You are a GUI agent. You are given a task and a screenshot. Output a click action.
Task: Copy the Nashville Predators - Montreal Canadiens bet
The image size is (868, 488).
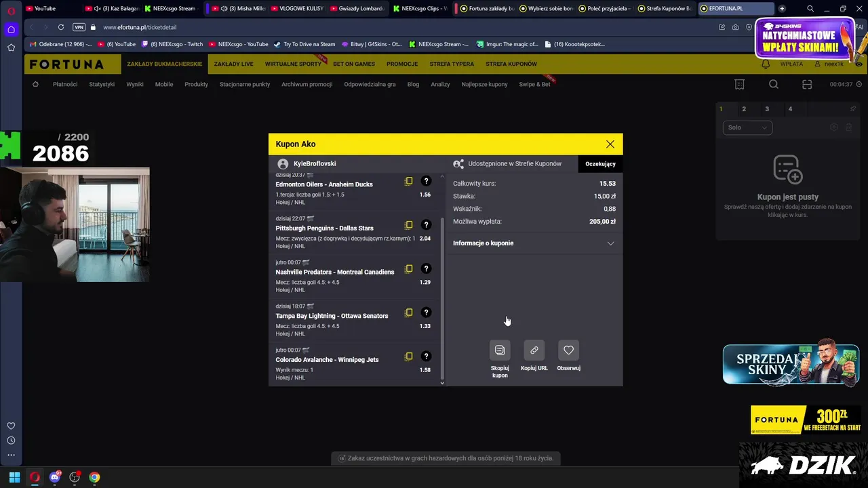coord(409,268)
